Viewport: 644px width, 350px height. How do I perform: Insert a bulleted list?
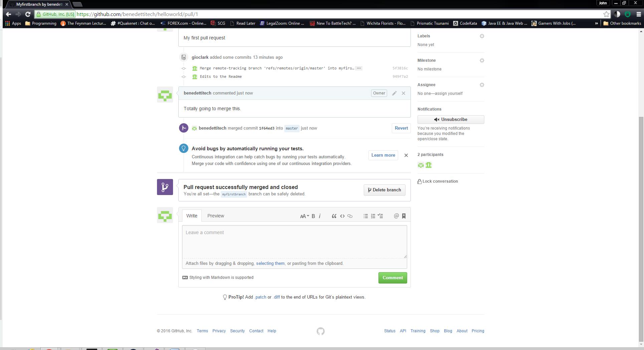[x=366, y=216]
